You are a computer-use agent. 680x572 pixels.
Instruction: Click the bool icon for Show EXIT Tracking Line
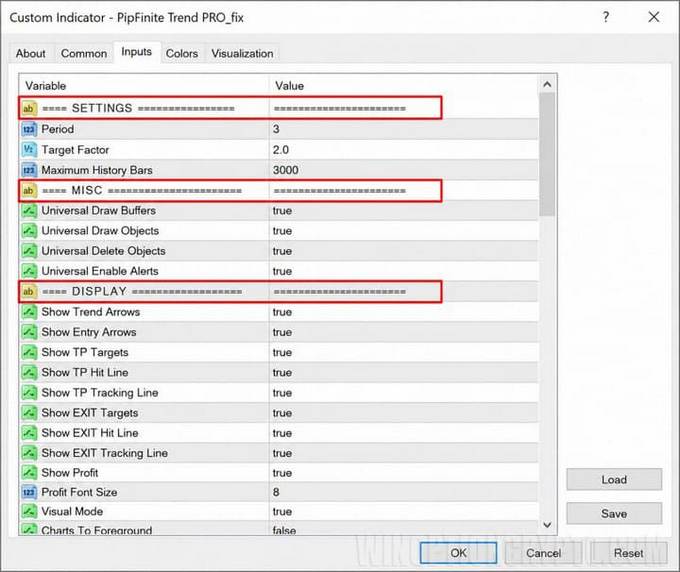click(29, 453)
